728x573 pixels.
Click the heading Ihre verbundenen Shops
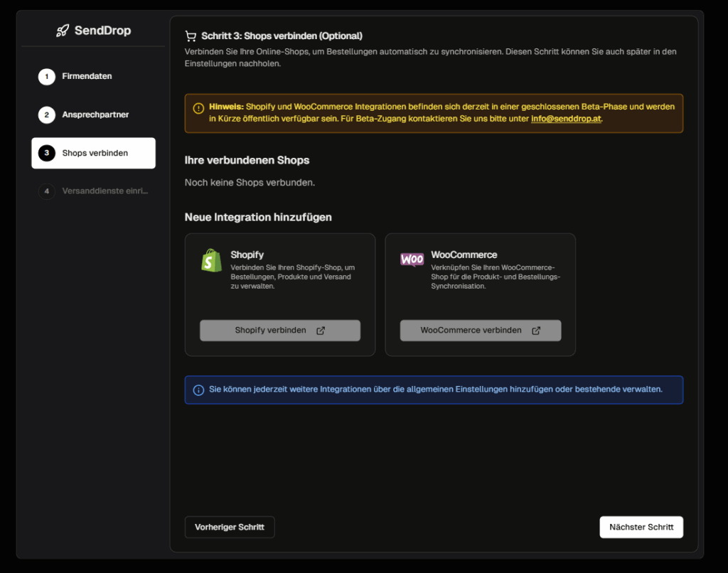247,160
